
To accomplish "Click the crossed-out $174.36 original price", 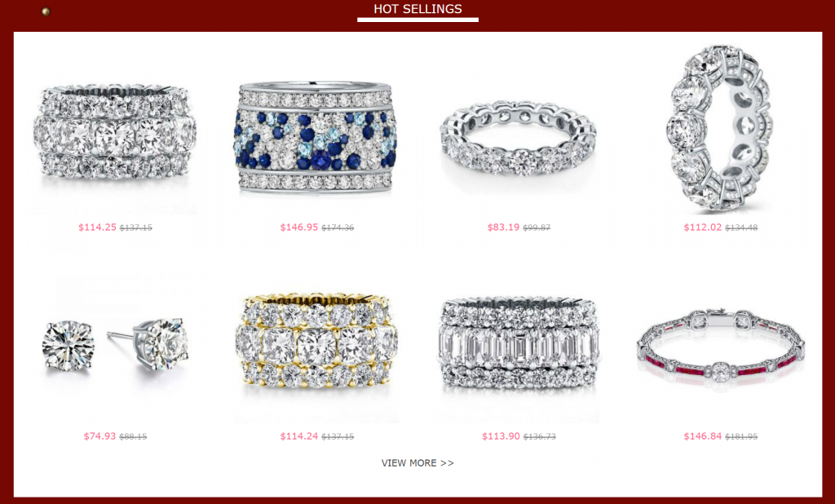I will click(x=338, y=228).
